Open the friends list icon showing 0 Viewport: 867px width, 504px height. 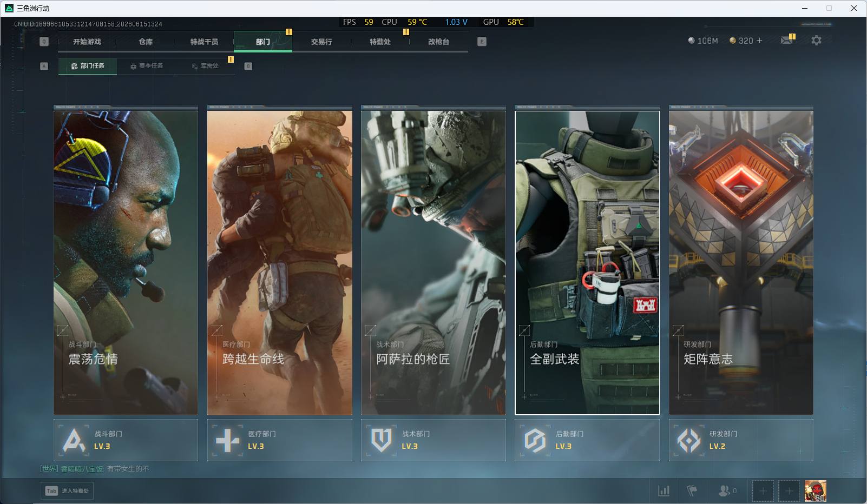coord(727,491)
